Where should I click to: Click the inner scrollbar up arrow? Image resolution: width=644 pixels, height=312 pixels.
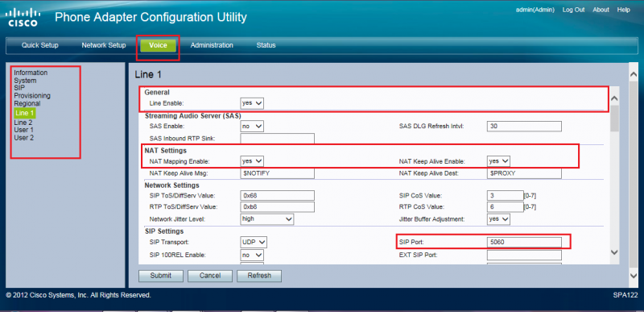tap(614, 98)
